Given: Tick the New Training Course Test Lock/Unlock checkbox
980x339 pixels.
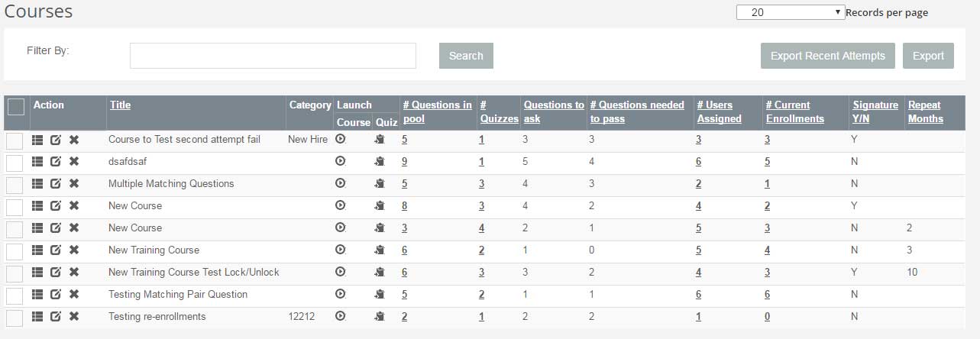Looking at the screenshot, I should tap(15, 274).
